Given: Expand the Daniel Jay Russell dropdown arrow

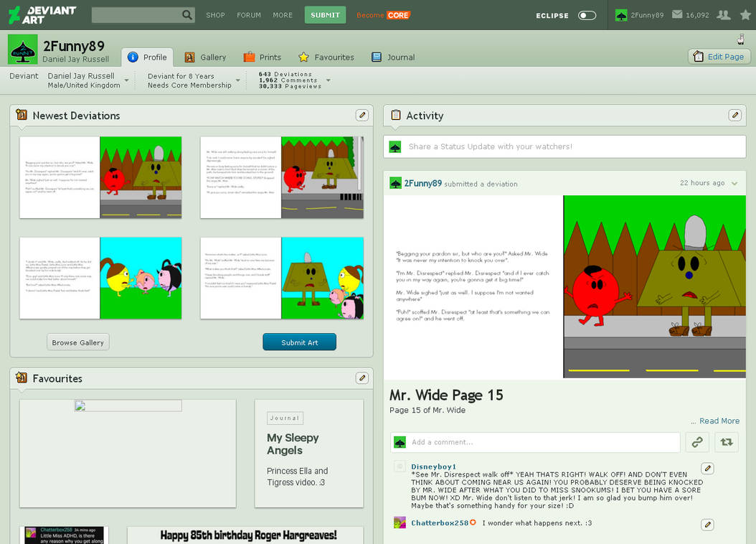Looking at the screenshot, I should 127,80.
